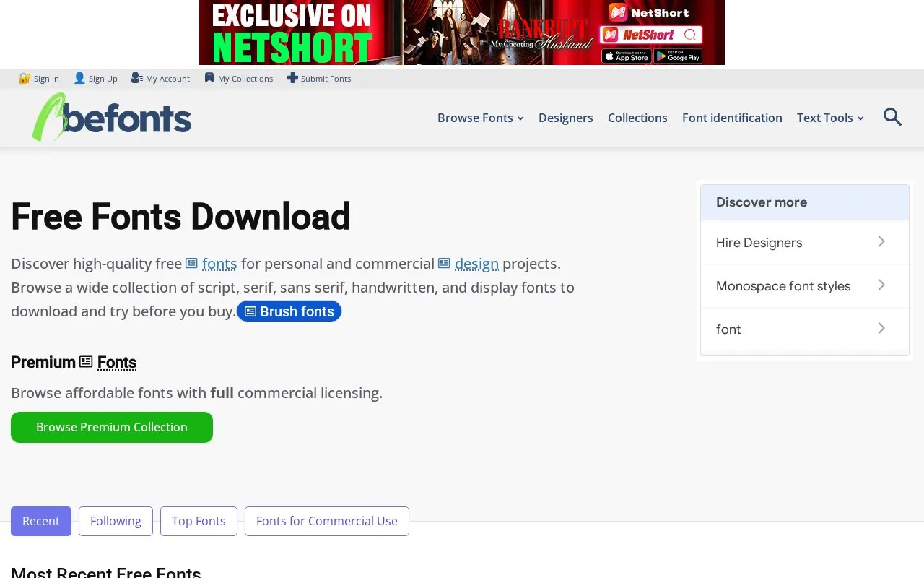Click the bookmark icon beside My Collections

[x=209, y=78]
